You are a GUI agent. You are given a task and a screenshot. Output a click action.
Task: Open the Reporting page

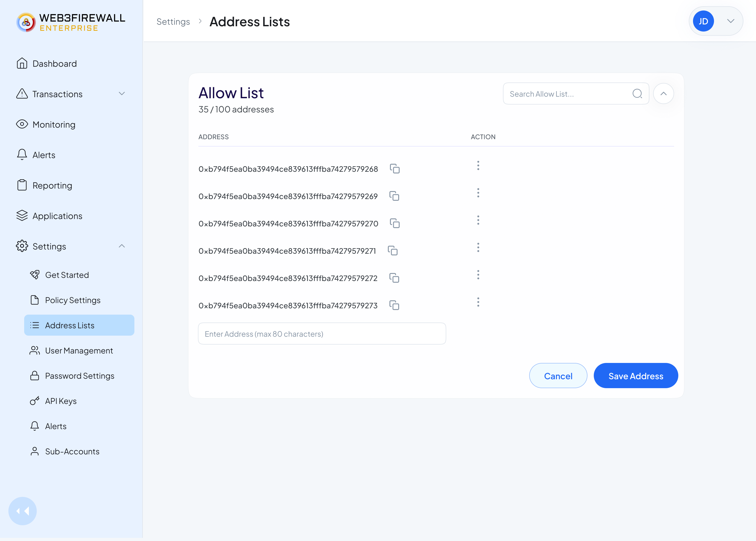52,186
